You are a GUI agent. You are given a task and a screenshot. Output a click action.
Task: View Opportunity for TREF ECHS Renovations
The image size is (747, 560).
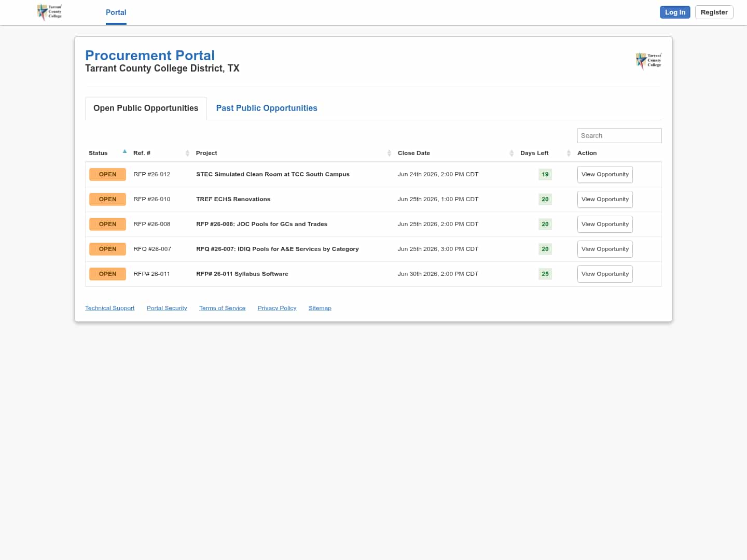click(x=605, y=199)
